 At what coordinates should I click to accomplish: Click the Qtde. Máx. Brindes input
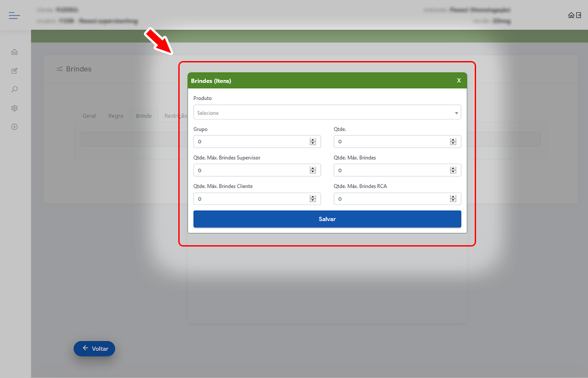pyautogui.click(x=397, y=170)
